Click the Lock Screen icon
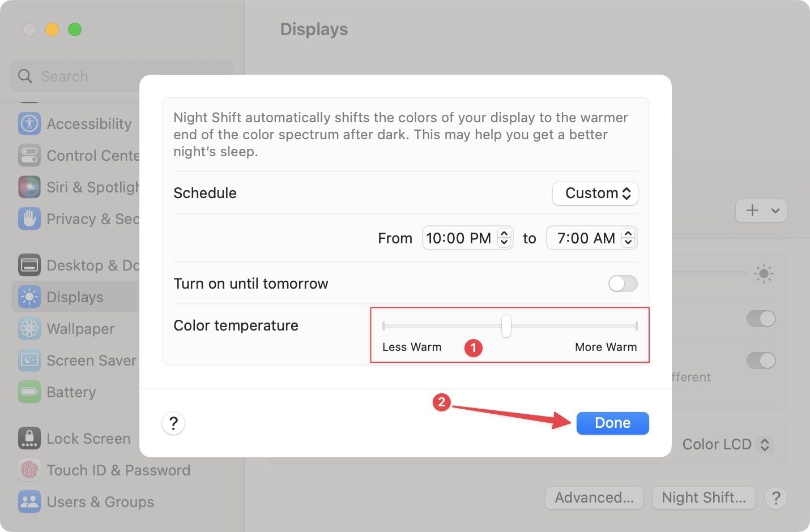This screenshot has height=532, width=810. click(x=29, y=438)
